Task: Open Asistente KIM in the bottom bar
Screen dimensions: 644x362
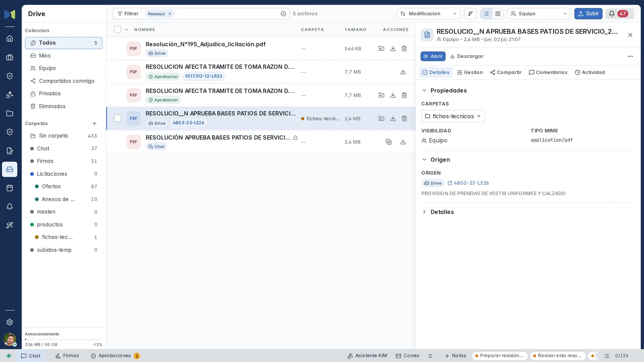Action: point(367,356)
